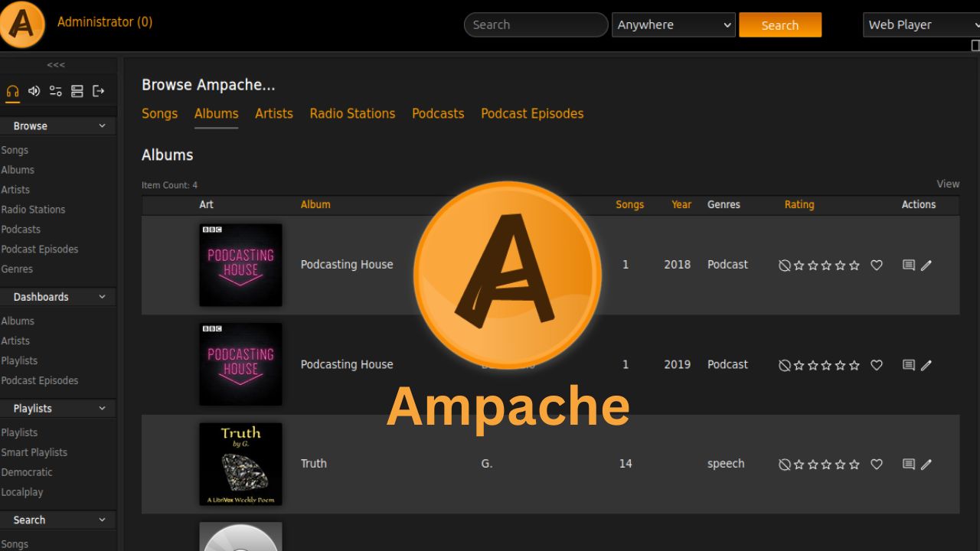This screenshot has height=551, width=980.
Task: Open the Administrator (0) user link
Action: click(105, 22)
